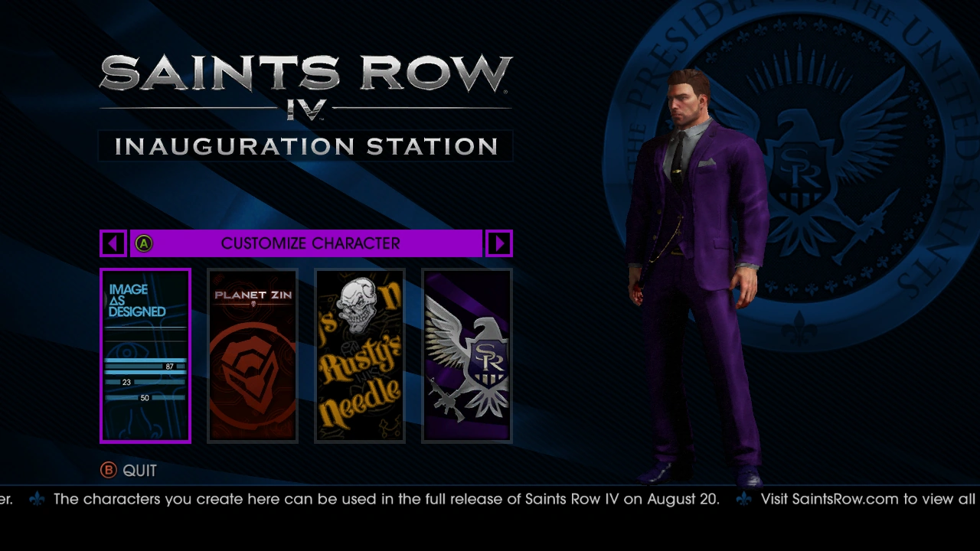This screenshot has height=551, width=980.
Task: Open the Image As Designed card
Action: 145,355
